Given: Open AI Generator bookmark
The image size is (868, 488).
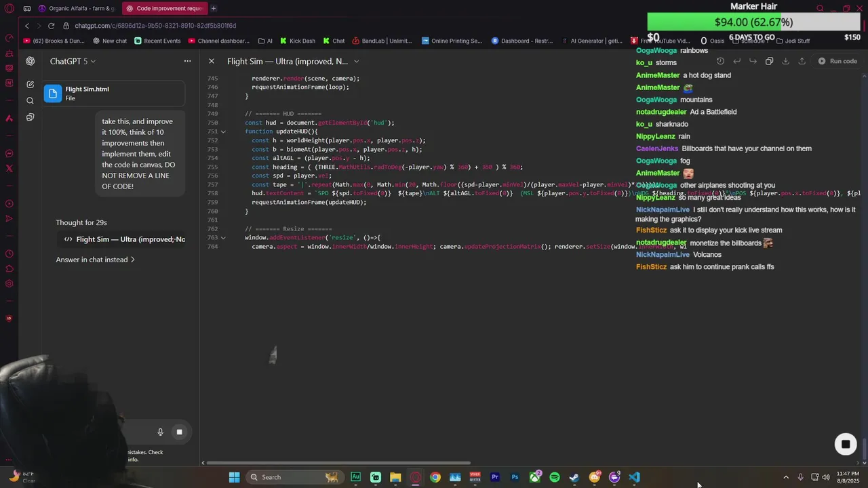Looking at the screenshot, I should click(591, 41).
